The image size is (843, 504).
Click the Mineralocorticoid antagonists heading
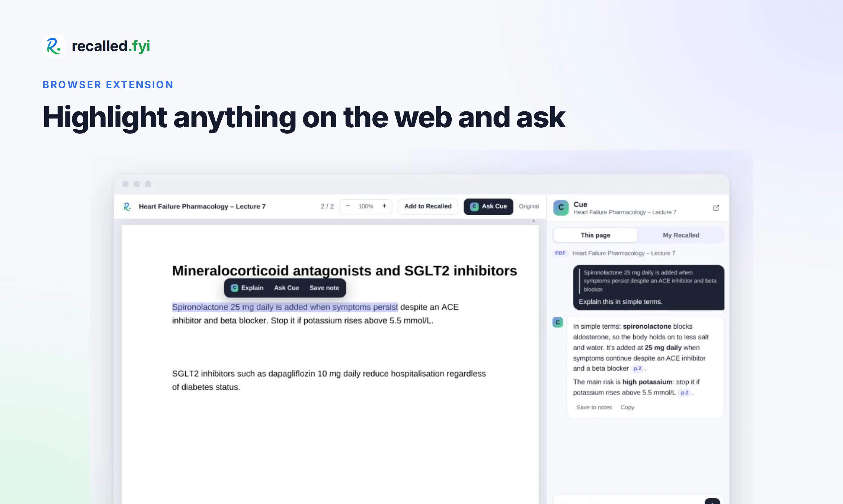[x=345, y=271]
